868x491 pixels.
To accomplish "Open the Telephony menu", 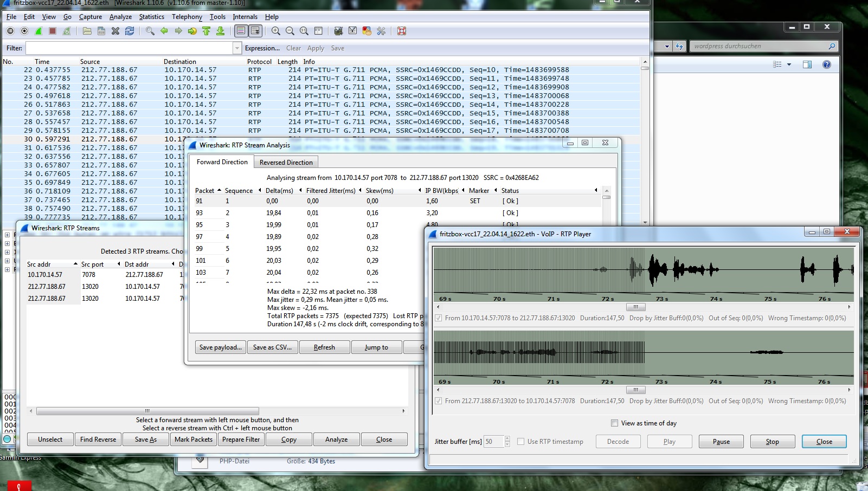I will point(187,17).
